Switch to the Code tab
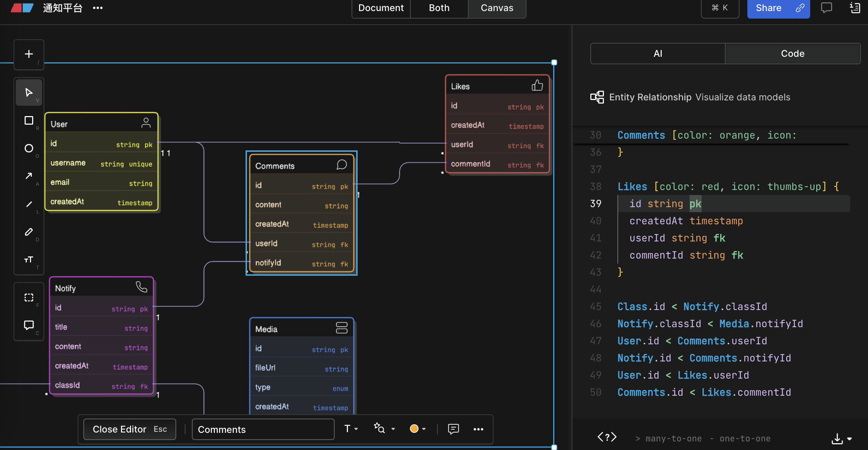 tap(792, 54)
